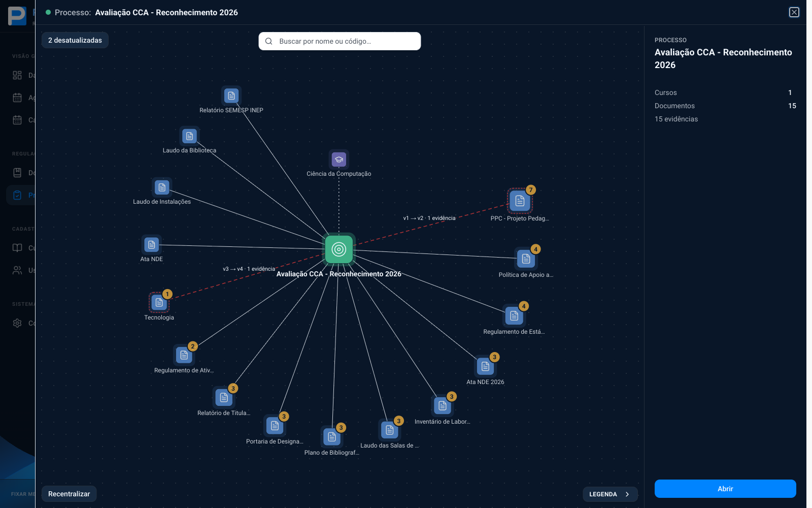
Task: Click the Regulamento de Ativ... node icon
Action: tap(184, 355)
